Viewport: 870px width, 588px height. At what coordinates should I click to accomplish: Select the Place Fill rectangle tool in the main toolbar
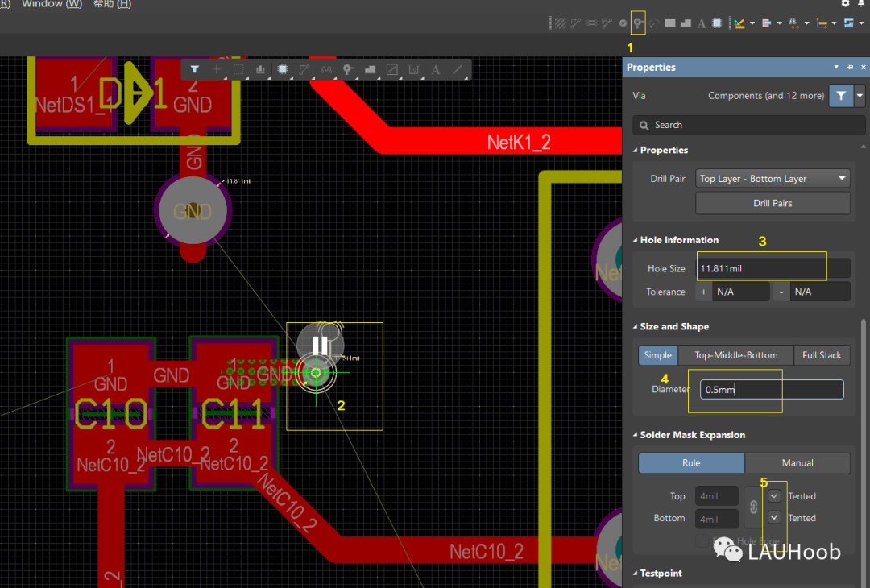(670, 23)
